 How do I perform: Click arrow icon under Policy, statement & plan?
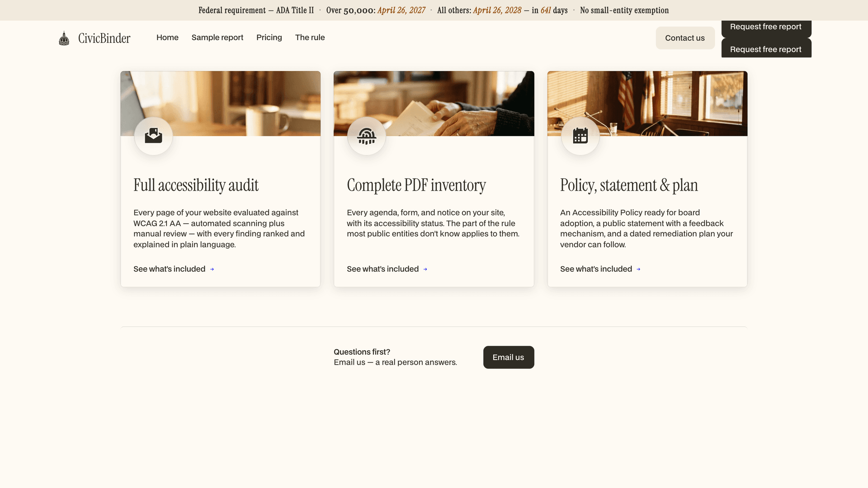coord(638,269)
